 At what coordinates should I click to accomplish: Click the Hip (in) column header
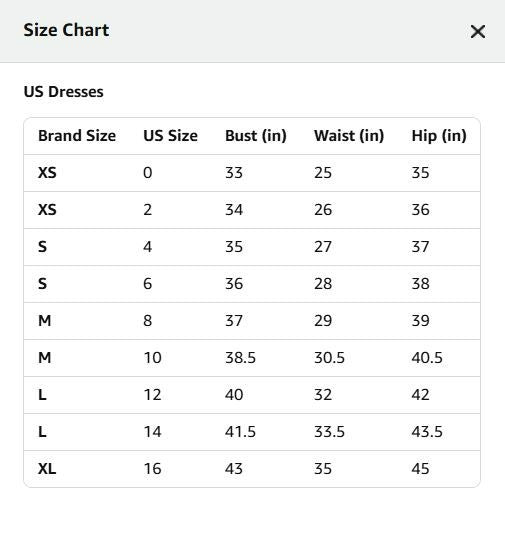pos(439,136)
